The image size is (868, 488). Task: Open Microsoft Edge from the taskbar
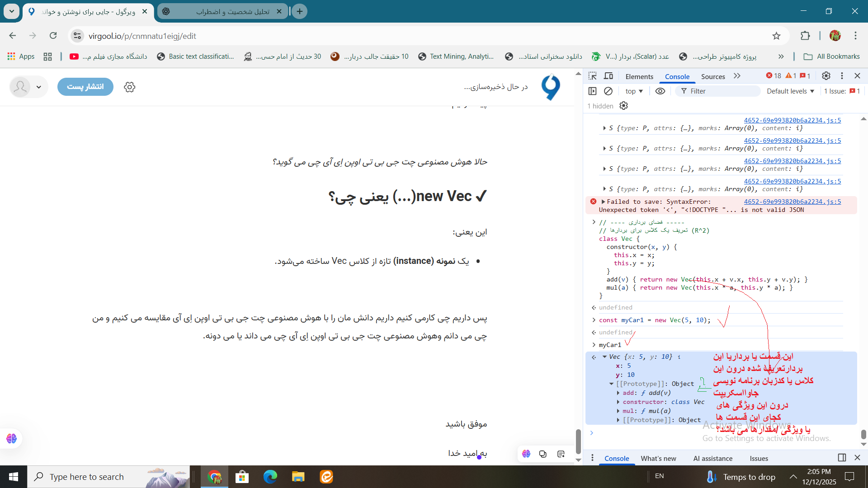click(270, 477)
